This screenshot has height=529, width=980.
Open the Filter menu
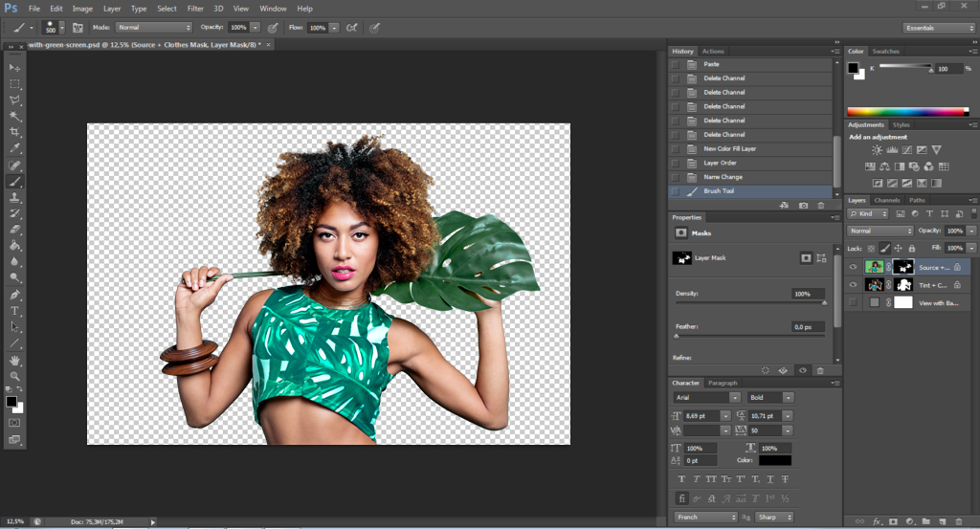(x=195, y=9)
